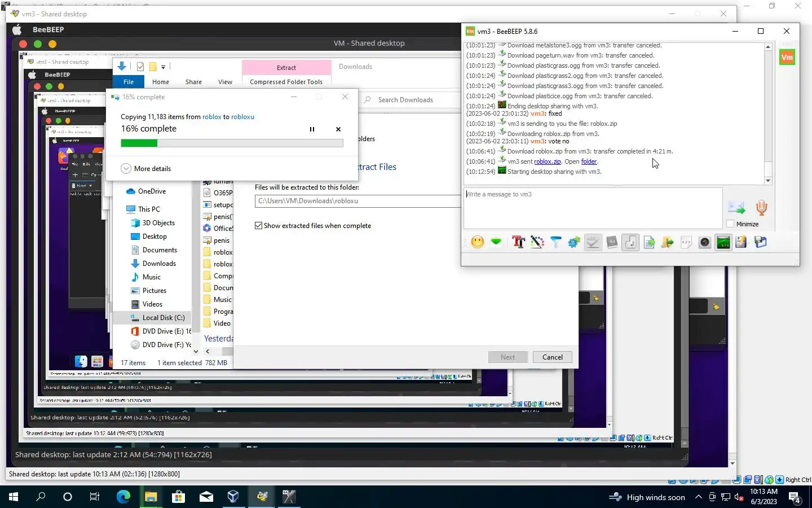The height and width of the screenshot is (508, 812).
Task: Toggle the Minimize checkbox in BeeBEEP
Action: pyautogui.click(x=730, y=224)
